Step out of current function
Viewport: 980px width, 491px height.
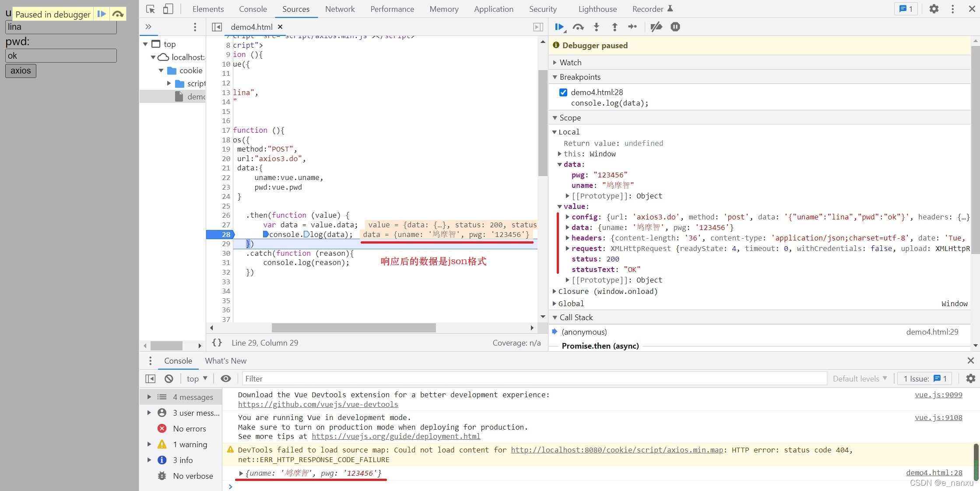615,27
